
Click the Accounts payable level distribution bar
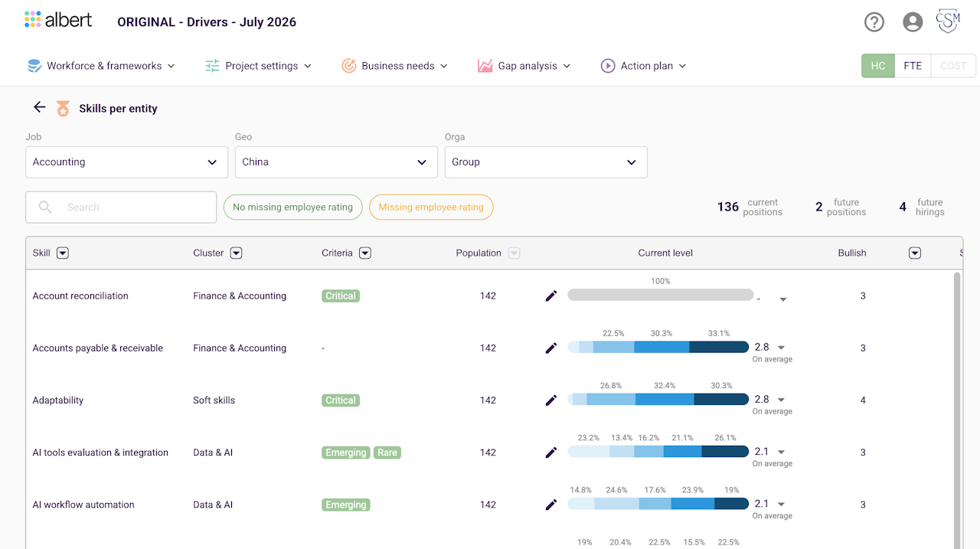658,347
